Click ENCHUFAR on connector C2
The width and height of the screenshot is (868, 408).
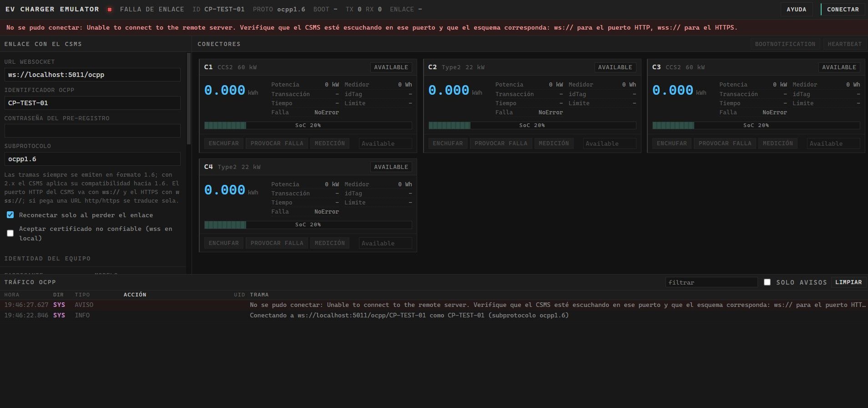click(448, 143)
